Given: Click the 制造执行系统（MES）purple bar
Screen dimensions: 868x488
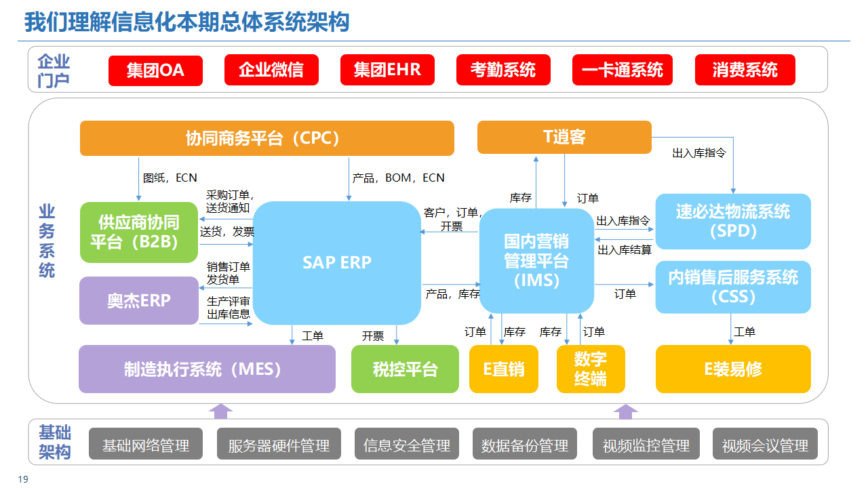Looking at the screenshot, I should (x=207, y=369).
